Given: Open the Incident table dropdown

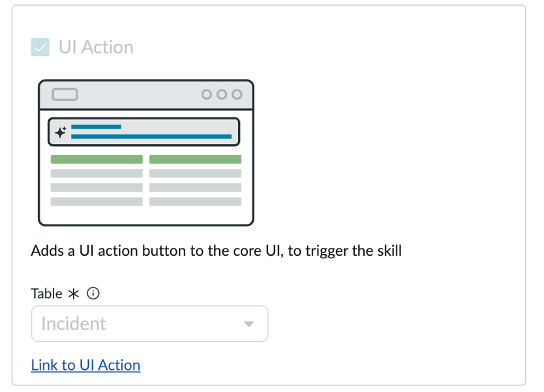Looking at the screenshot, I should tap(149, 324).
